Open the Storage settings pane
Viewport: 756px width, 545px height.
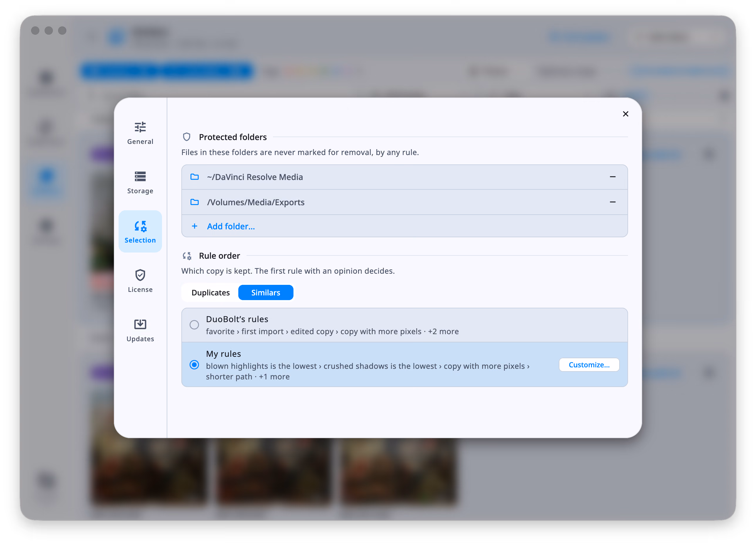[x=140, y=182]
